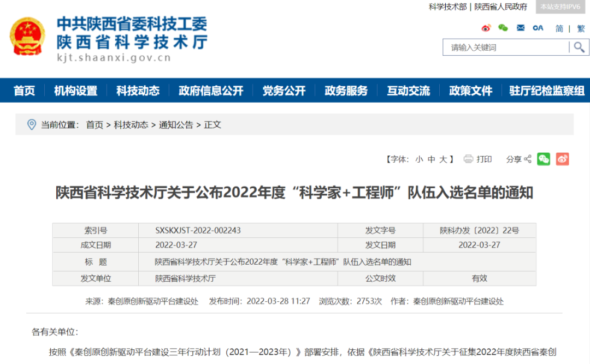
Task: Click the OA office system icon
Action: [538, 27]
